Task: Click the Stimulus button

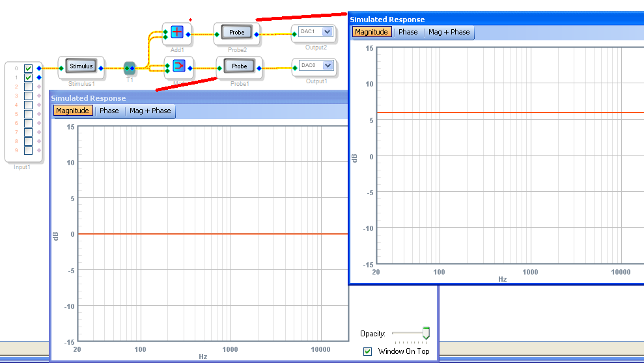Action: coord(81,66)
